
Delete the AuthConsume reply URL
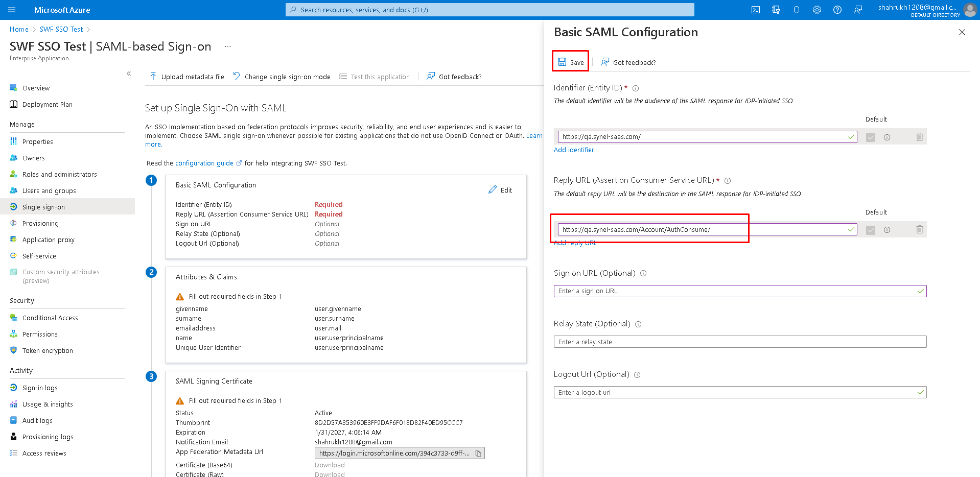click(920, 230)
